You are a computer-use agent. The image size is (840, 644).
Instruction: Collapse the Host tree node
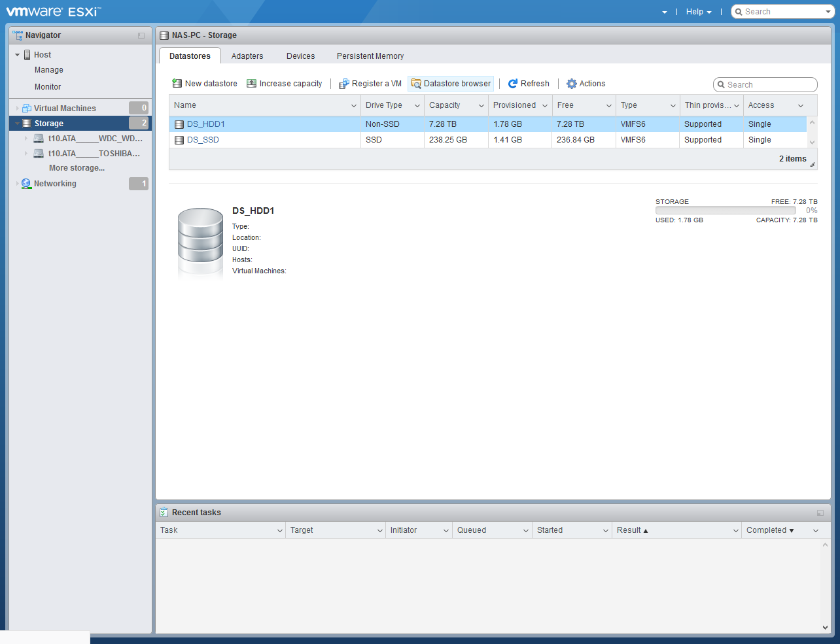coord(18,55)
